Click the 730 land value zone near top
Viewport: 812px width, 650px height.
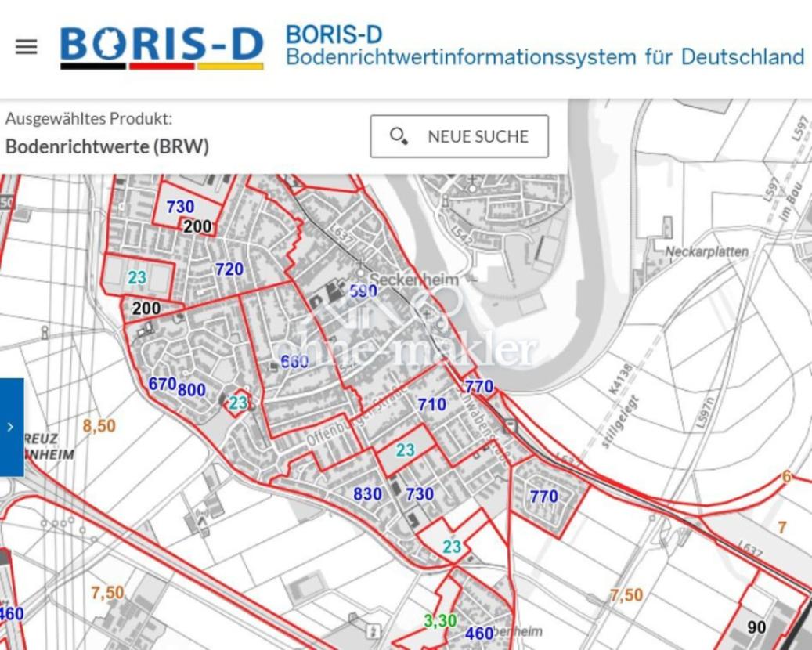[x=182, y=208]
